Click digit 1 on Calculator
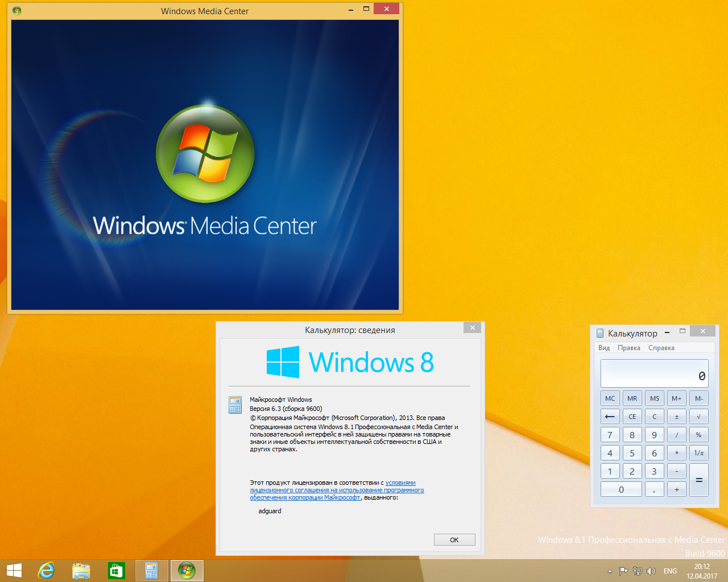Screen dimensions: 728x582 tap(610, 471)
